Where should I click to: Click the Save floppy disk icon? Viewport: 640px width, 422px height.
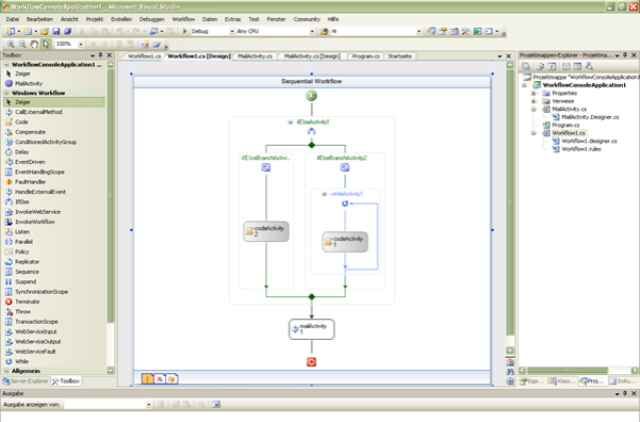tap(56, 31)
